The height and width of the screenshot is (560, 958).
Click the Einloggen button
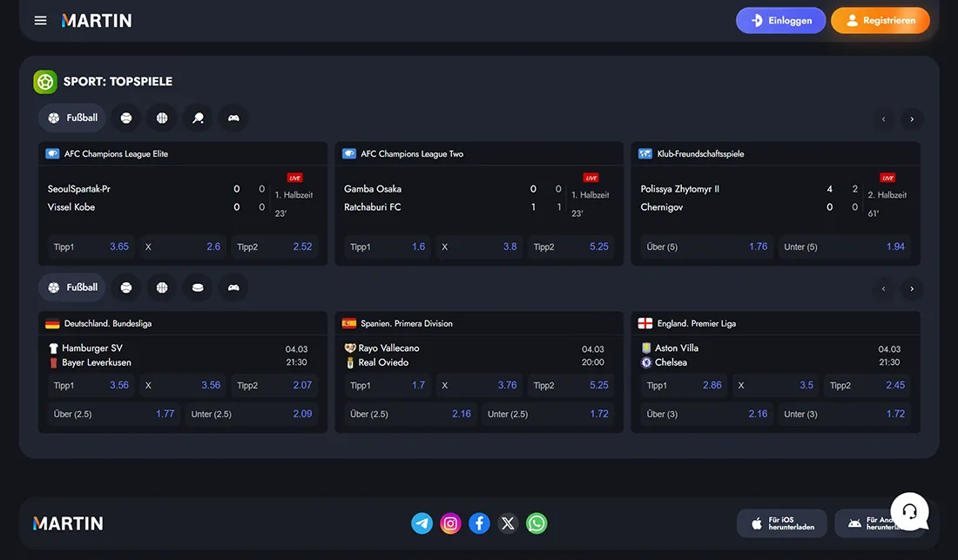[780, 21]
